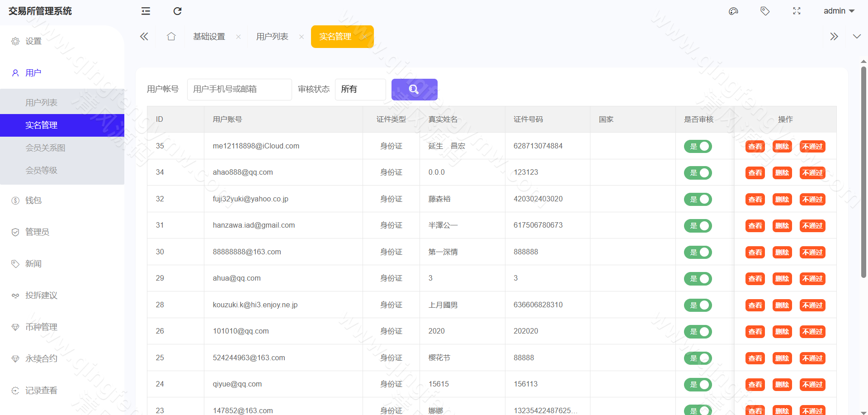
Task: Switch to the 基础设置 tab
Action: [x=209, y=36]
